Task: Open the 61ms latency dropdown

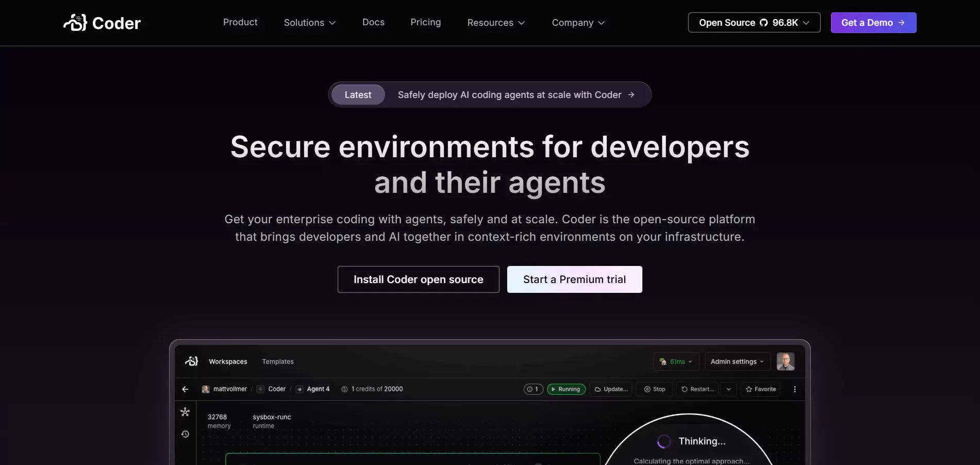Action: pos(676,361)
